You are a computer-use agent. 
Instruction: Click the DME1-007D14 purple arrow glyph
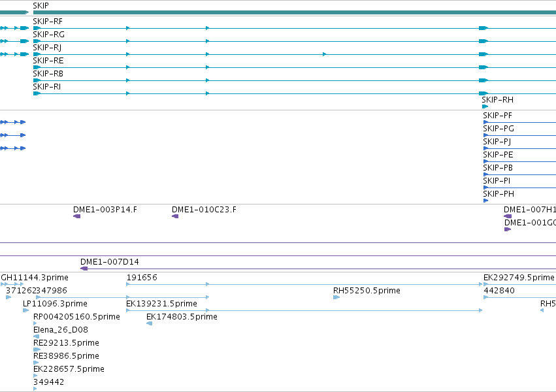tap(84, 269)
